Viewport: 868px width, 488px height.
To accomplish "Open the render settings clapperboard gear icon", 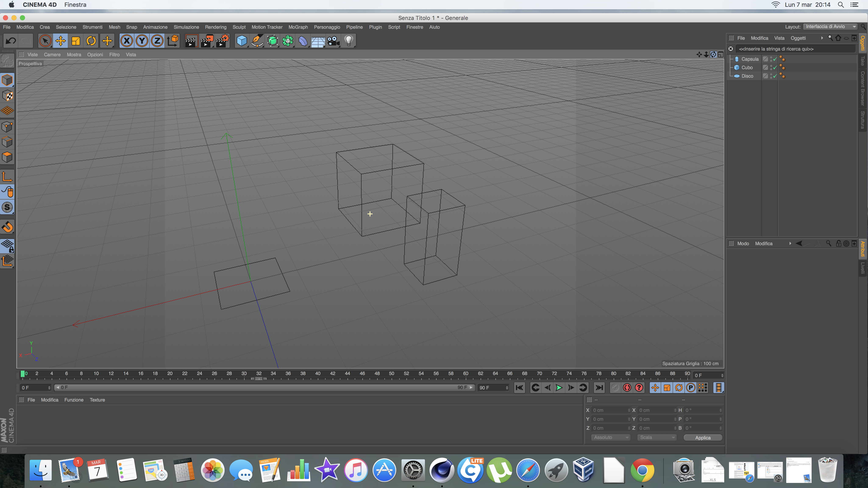I will point(222,41).
